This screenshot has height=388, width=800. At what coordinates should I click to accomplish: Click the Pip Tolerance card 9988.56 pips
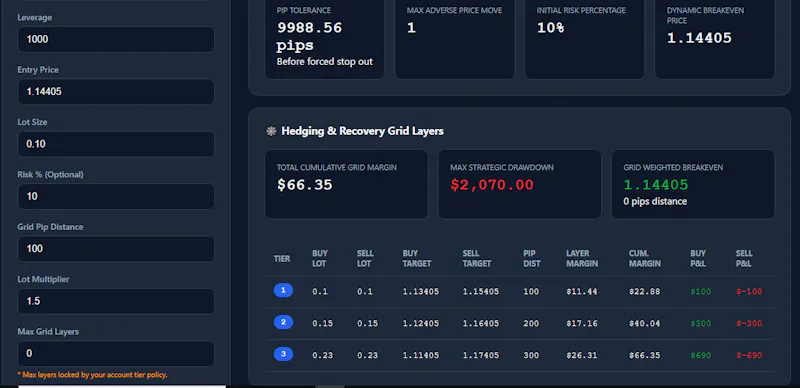point(324,38)
